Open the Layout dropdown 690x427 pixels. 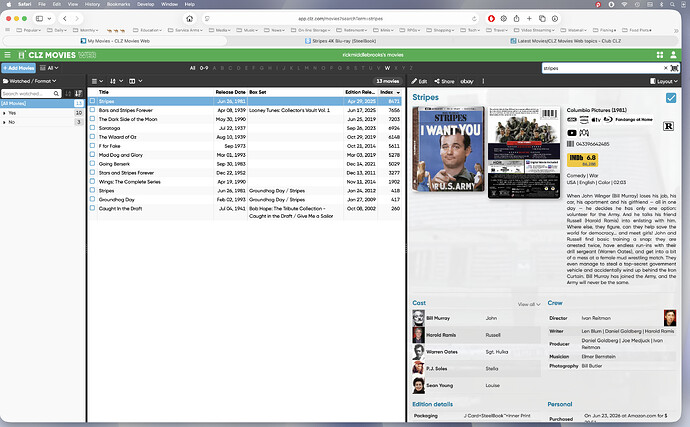click(x=664, y=81)
